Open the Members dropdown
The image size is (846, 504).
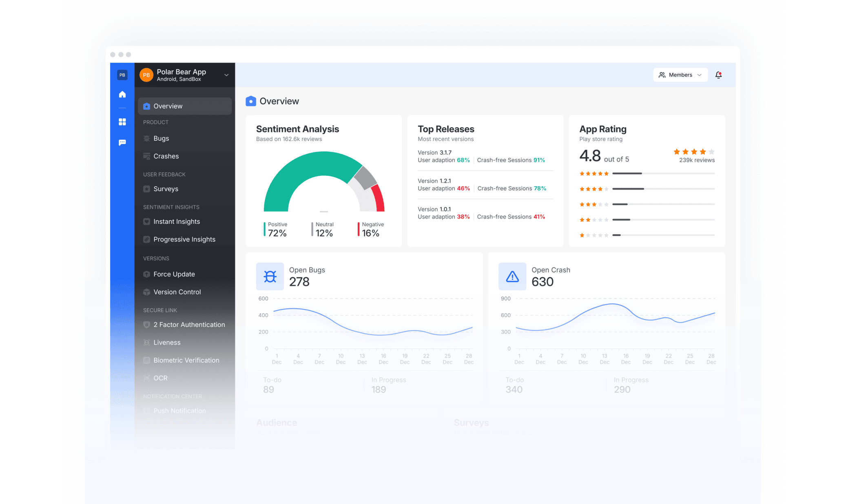tap(680, 75)
